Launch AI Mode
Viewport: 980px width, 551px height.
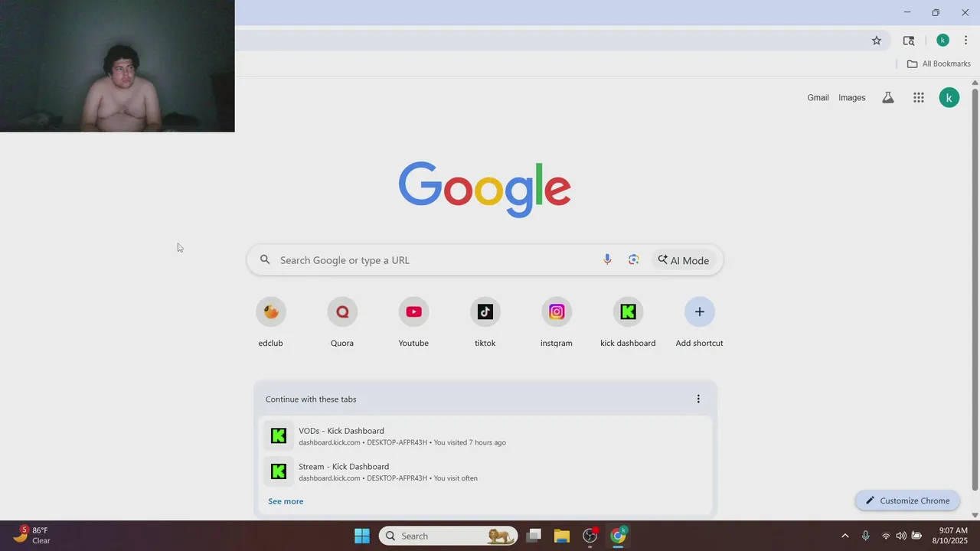click(684, 260)
